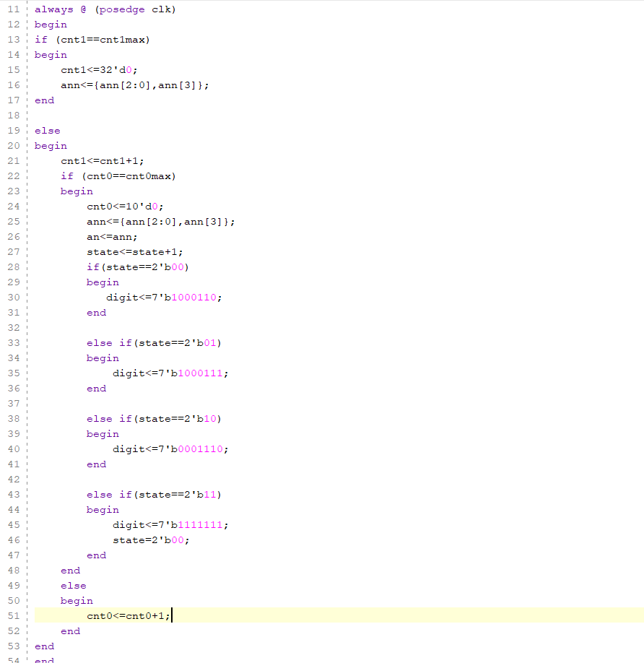Image resolution: width=644 pixels, height=663 pixels.
Task: Select the "state<=state+1;" line
Action: click(135, 252)
